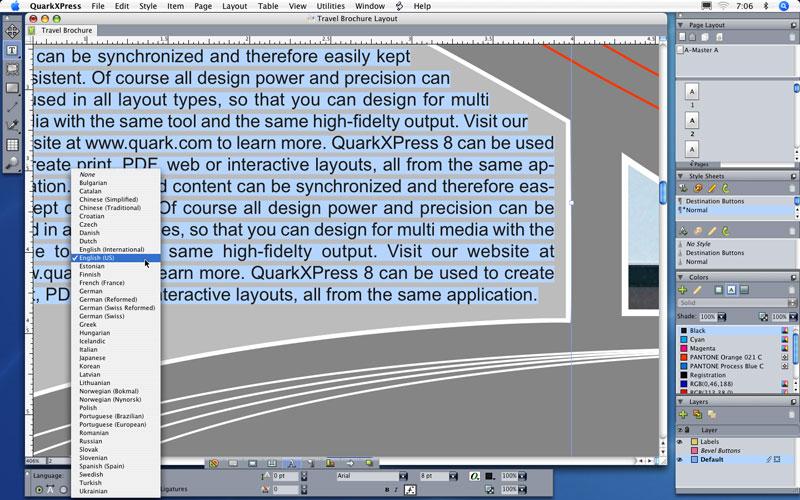Open Spotlight search in menu bar
The width and height of the screenshot is (800, 500).
coord(784,6)
